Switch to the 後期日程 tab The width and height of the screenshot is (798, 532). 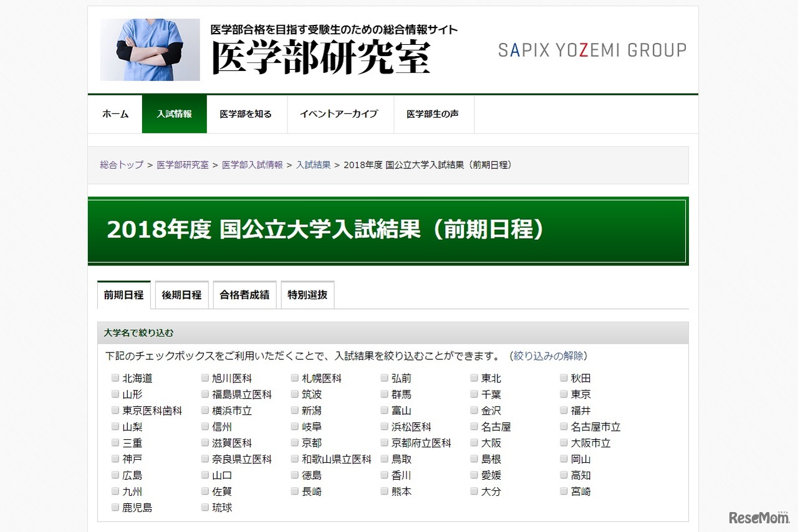(x=181, y=295)
